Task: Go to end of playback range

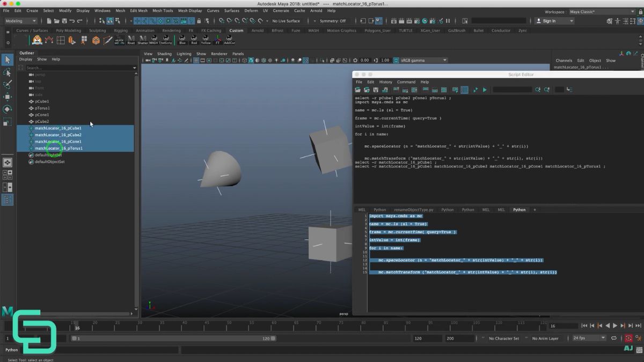Action: tap(638, 326)
